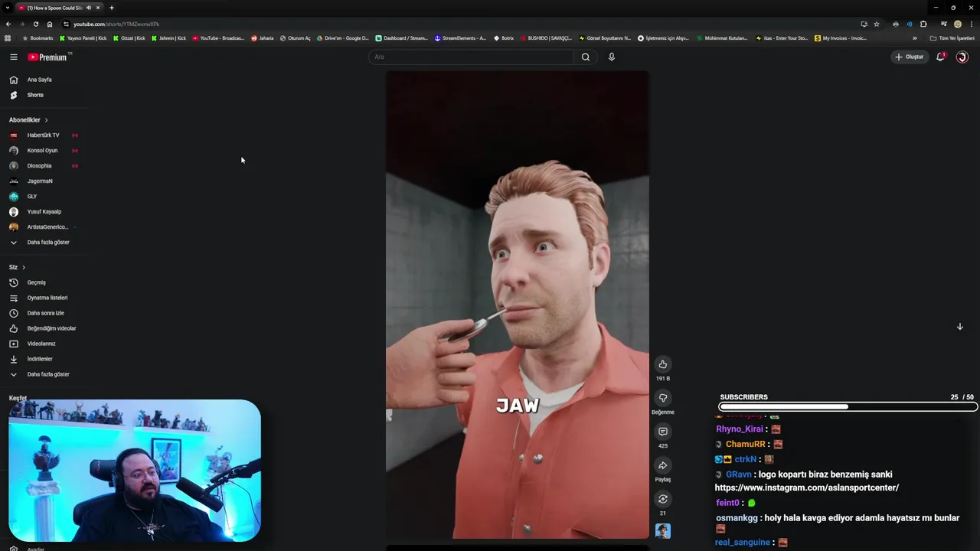Open Diosophia subscription channel
Image resolution: width=980 pixels, height=551 pixels.
39,166
